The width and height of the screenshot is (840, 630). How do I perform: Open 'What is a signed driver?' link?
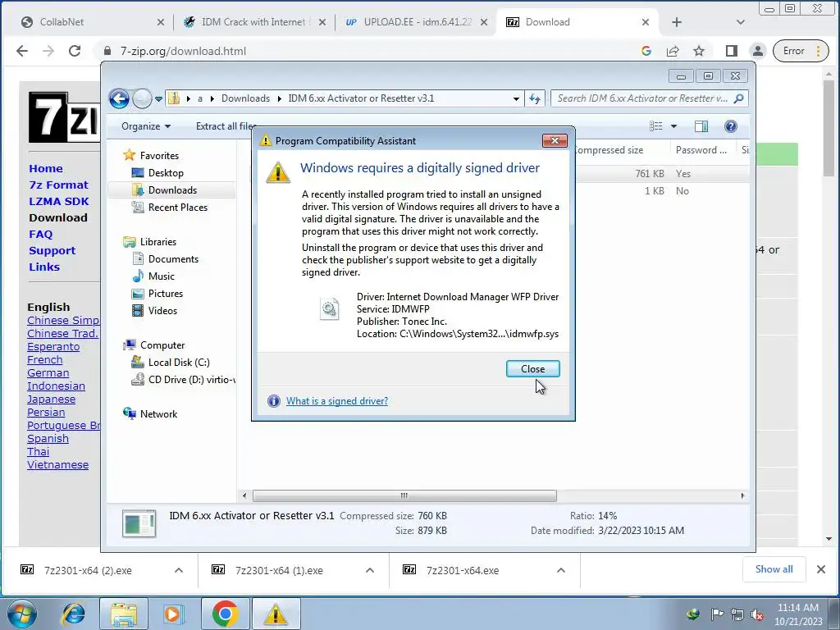(337, 400)
